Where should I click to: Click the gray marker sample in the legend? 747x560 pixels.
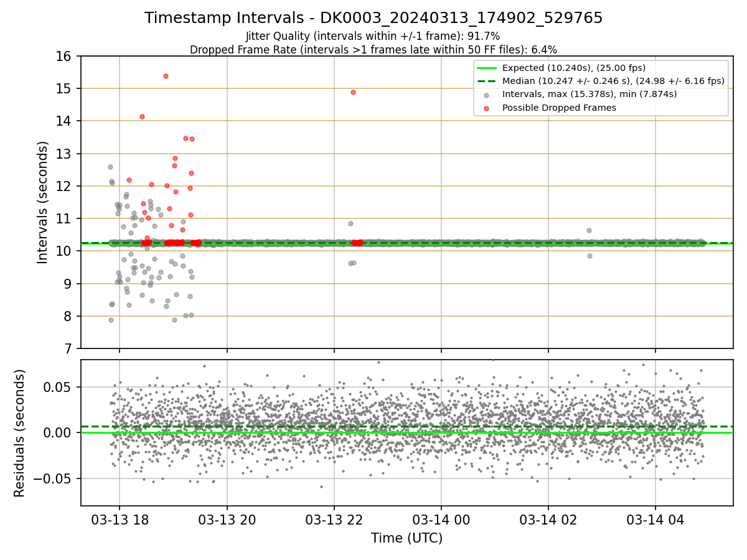pos(487,95)
